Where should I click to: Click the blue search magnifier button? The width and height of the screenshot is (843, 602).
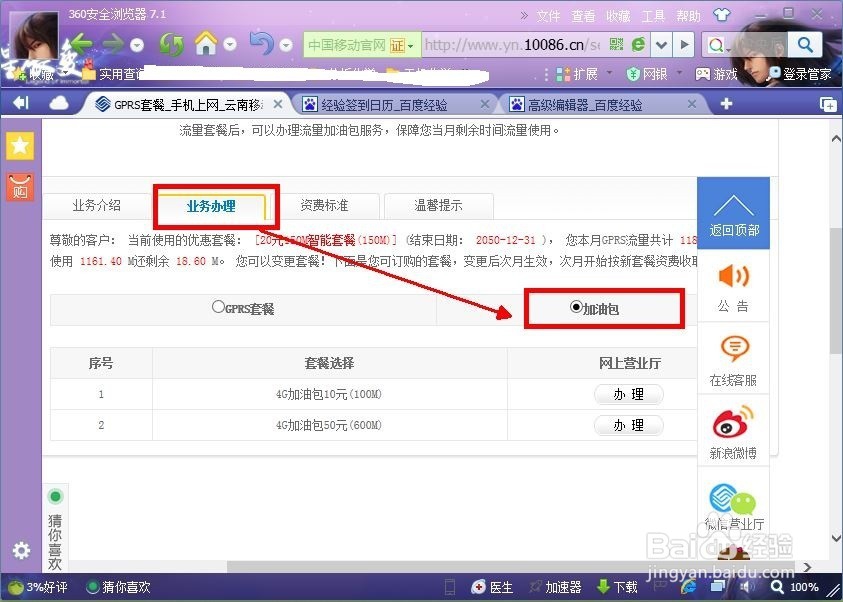point(805,45)
